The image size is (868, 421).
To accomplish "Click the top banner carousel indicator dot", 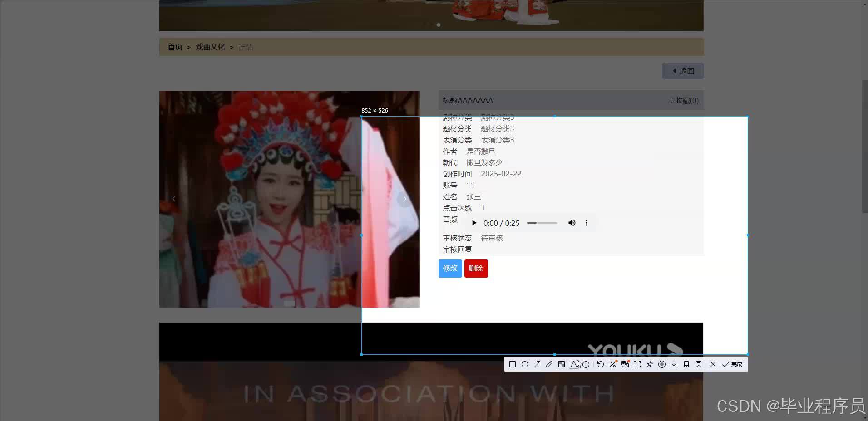I will point(439,25).
